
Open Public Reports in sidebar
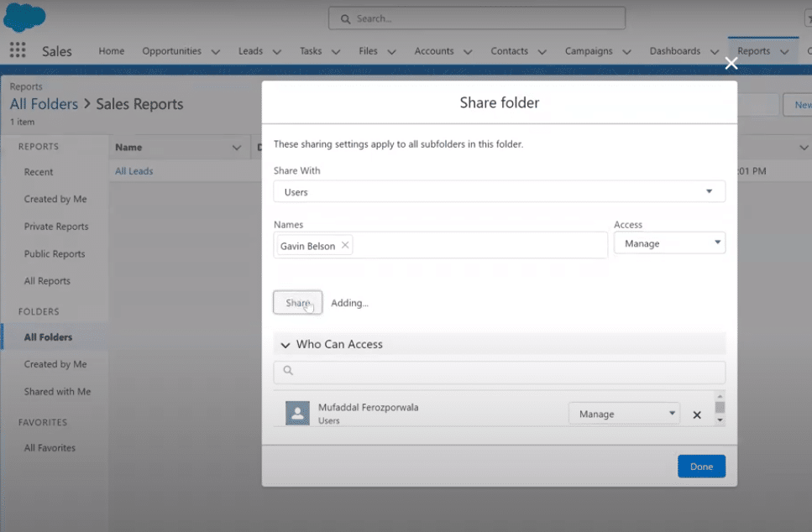click(x=55, y=254)
